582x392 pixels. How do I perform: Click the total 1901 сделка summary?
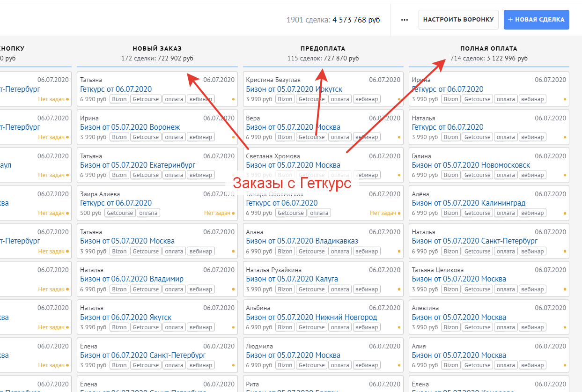[x=333, y=20]
